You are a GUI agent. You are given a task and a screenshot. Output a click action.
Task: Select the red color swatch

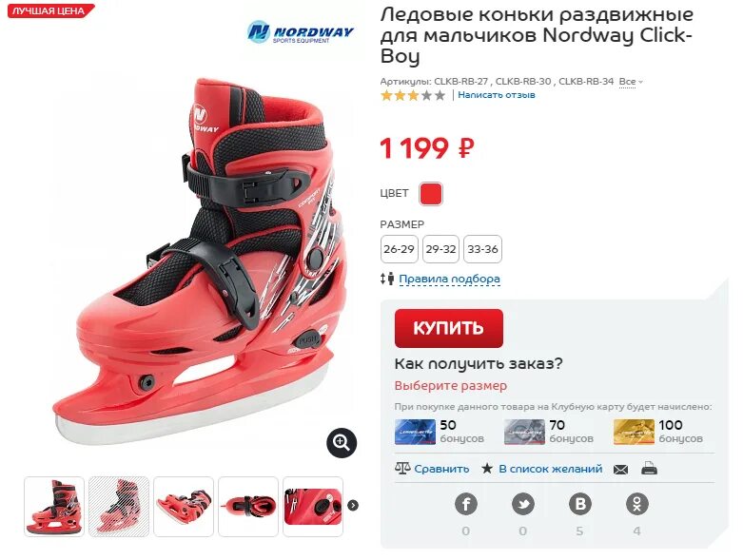431,194
